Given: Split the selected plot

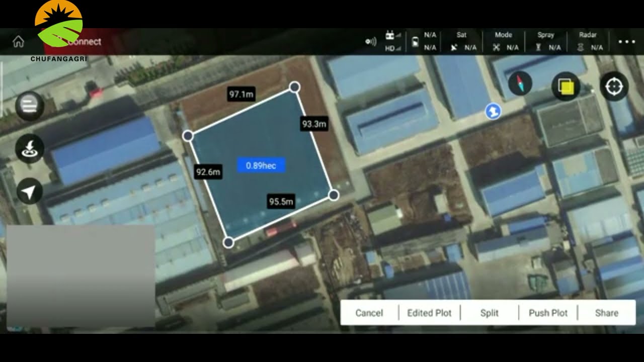Looking at the screenshot, I should point(490,313).
